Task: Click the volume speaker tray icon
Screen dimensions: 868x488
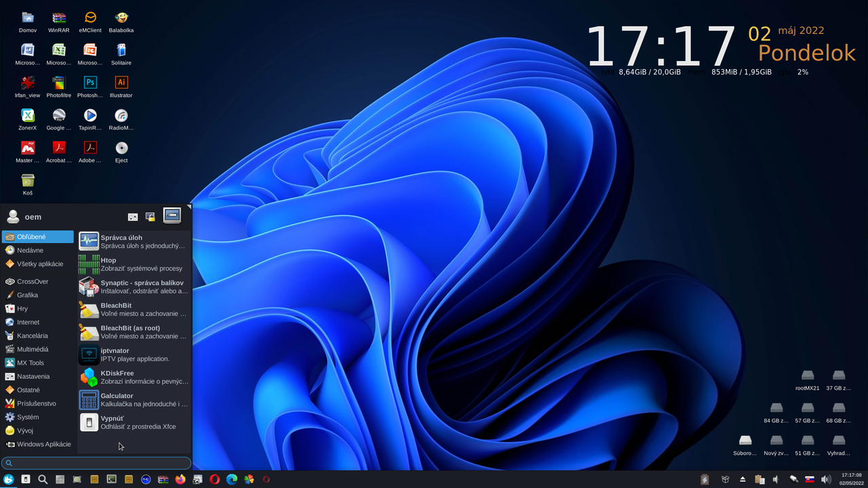Action: pyautogui.click(x=826, y=479)
